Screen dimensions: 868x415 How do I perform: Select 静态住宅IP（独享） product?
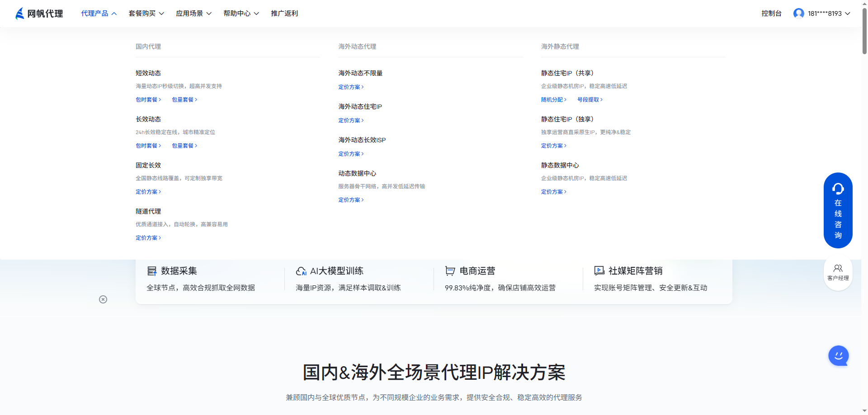tap(567, 119)
